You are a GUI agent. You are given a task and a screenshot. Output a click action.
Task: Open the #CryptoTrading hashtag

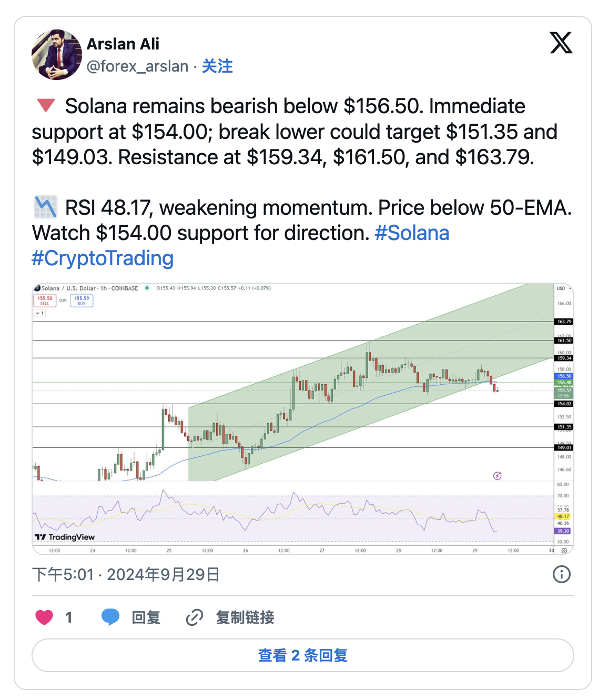coord(103,258)
